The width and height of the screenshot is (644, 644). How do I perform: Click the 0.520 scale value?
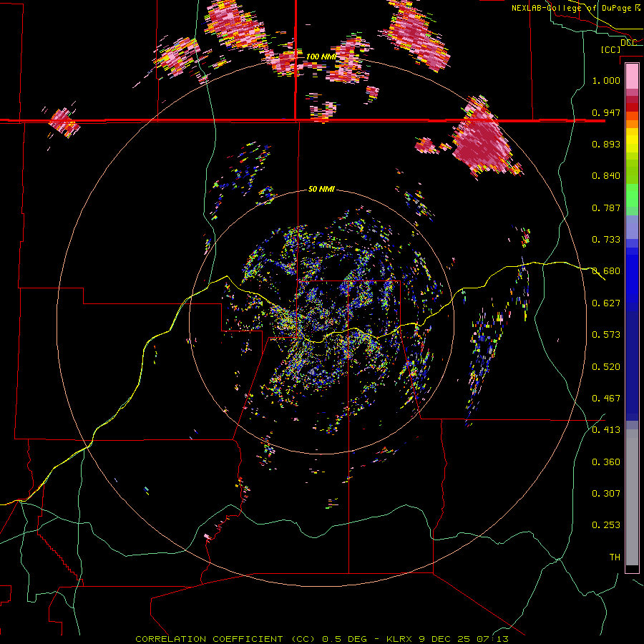coord(606,367)
